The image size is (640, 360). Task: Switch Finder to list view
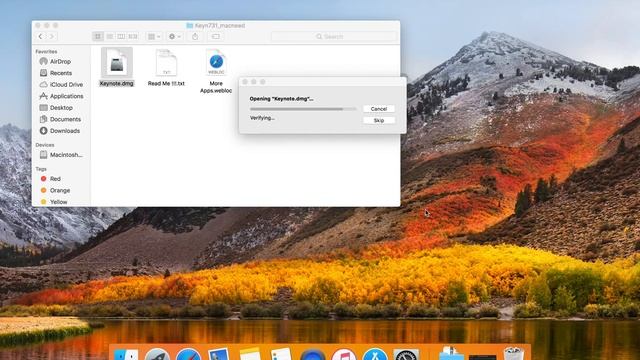pyautogui.click(x=110, y=36)
